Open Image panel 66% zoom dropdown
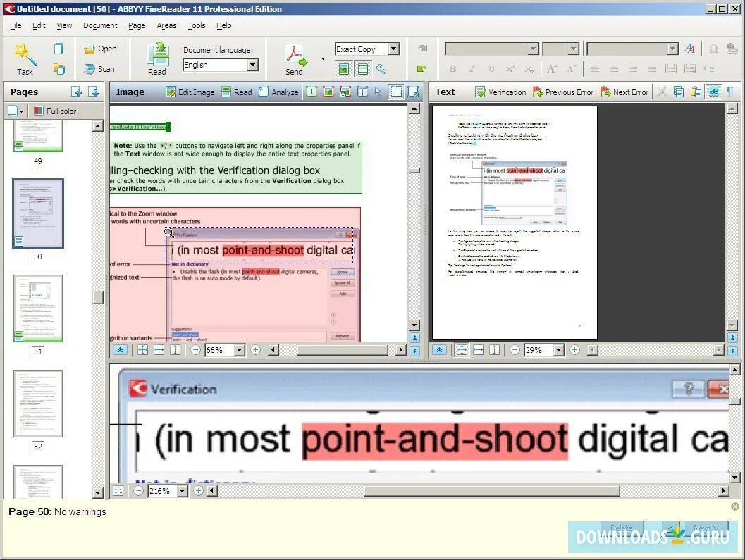 tap(240, 350)
